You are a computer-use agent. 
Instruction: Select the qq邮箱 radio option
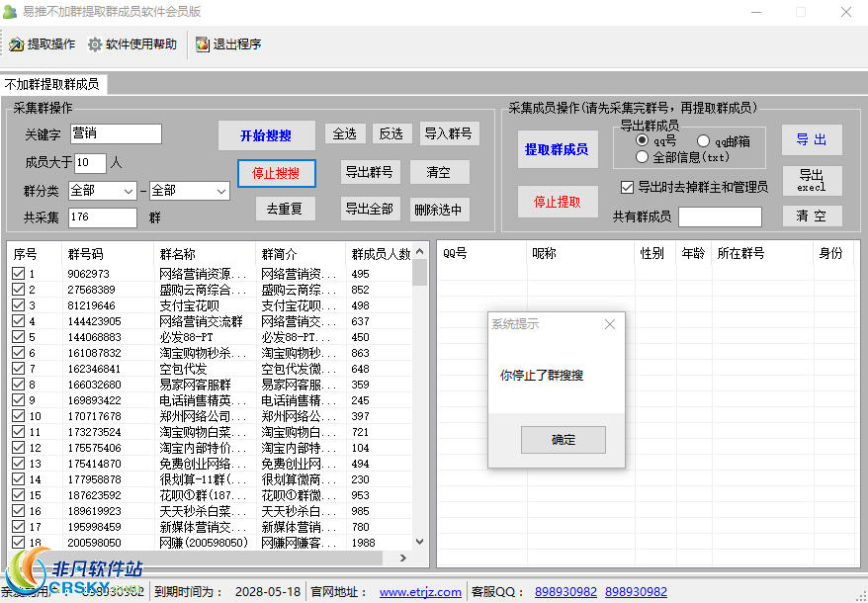(704, 141)
